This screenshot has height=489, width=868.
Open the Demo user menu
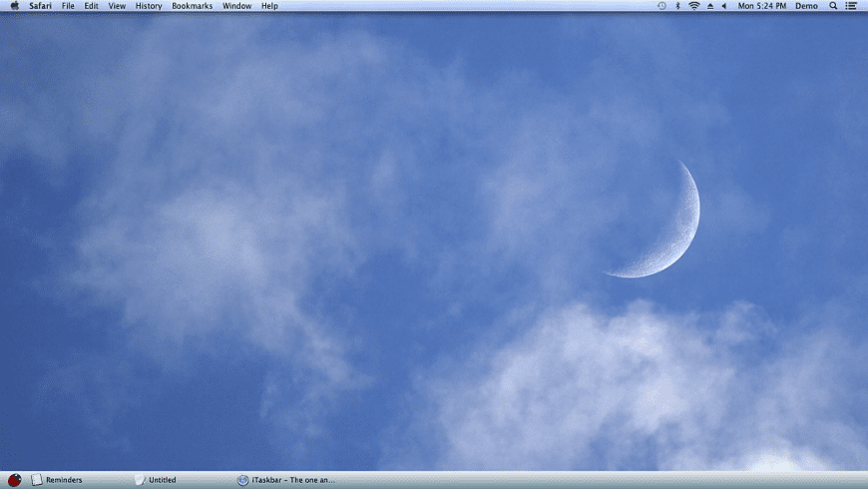[x=806, y=6]
